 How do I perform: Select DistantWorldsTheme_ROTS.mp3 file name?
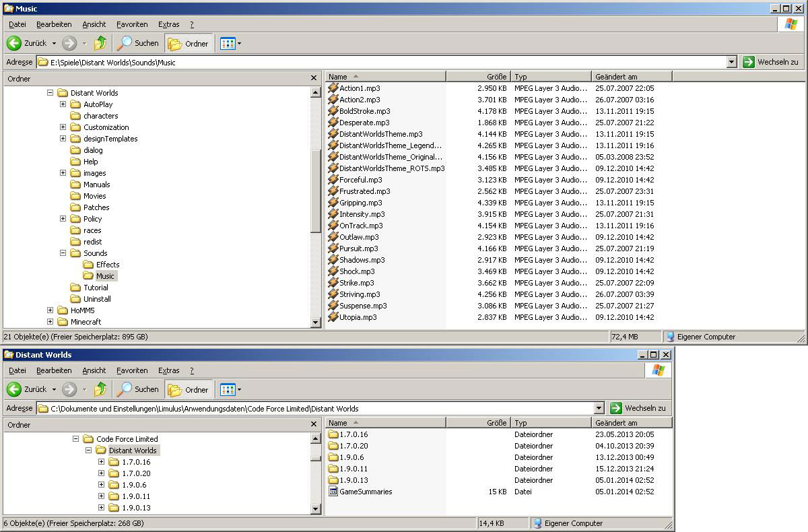pos(392,168)
